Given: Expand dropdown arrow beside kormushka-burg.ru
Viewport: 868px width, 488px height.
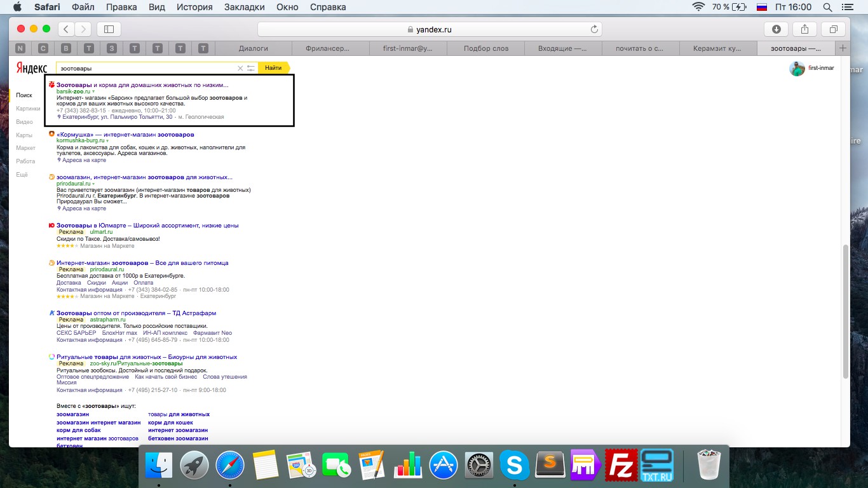Looking at the screenshot, I should pos(107,140).
